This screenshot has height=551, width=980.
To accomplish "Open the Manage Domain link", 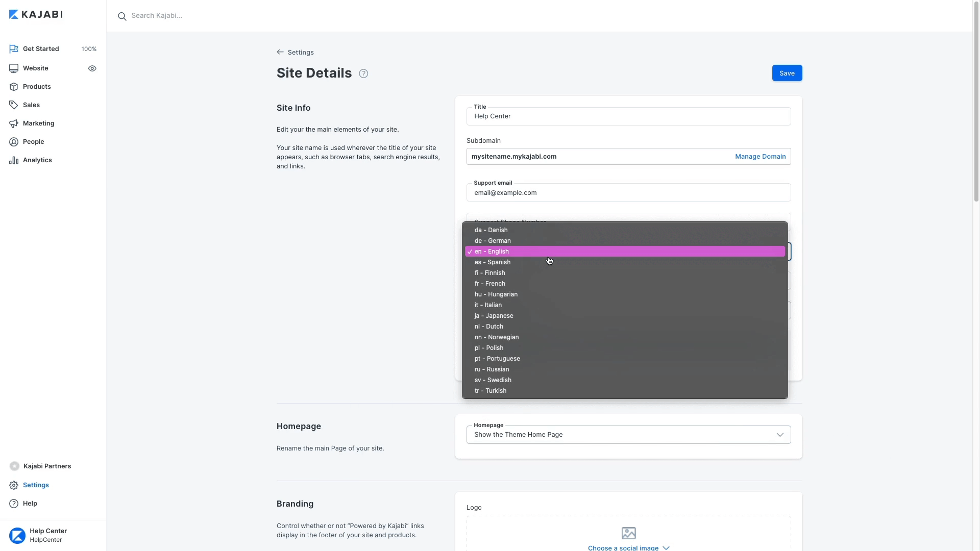I will [760, 157].
